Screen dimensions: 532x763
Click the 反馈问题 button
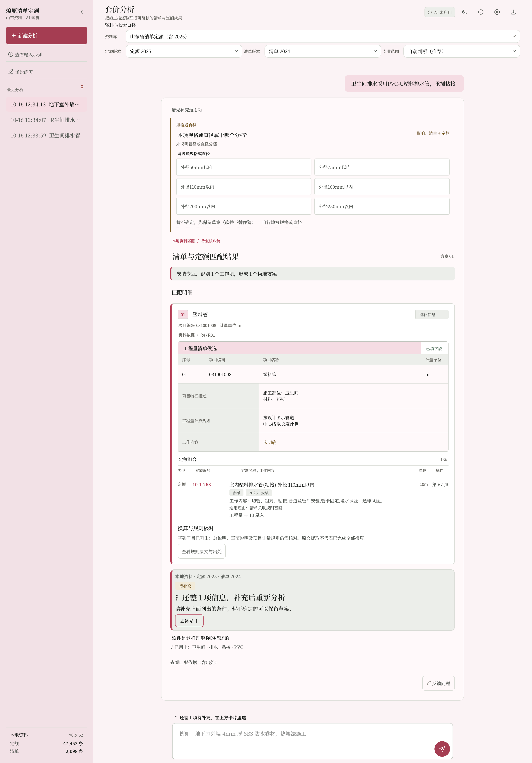click(x=438, y=684)
